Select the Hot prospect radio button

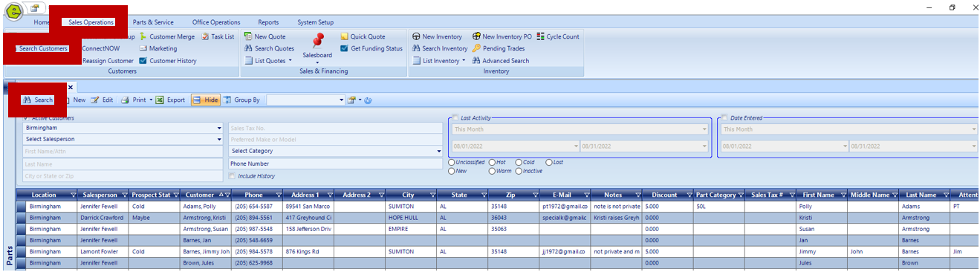(x=492, y=162)
